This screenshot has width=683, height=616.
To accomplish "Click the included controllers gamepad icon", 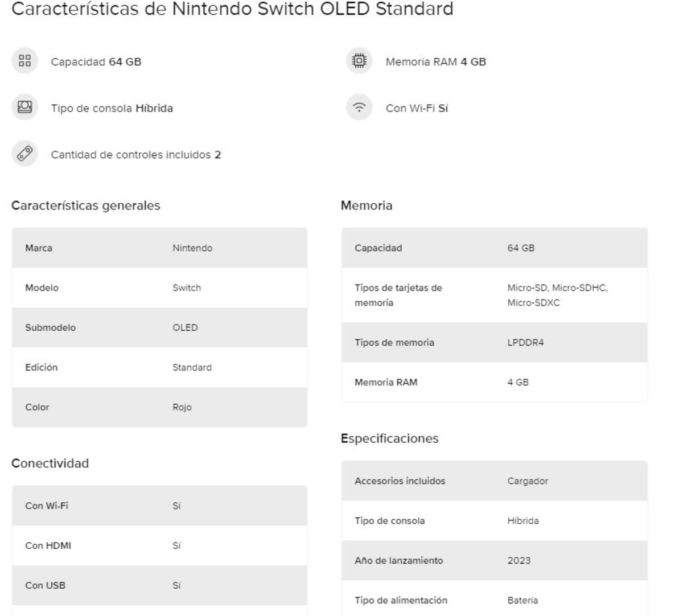I will click(24, 154).
